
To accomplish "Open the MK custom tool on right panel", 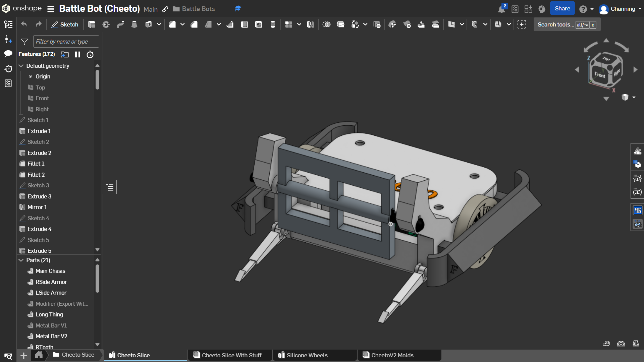I will coord(638,210).
